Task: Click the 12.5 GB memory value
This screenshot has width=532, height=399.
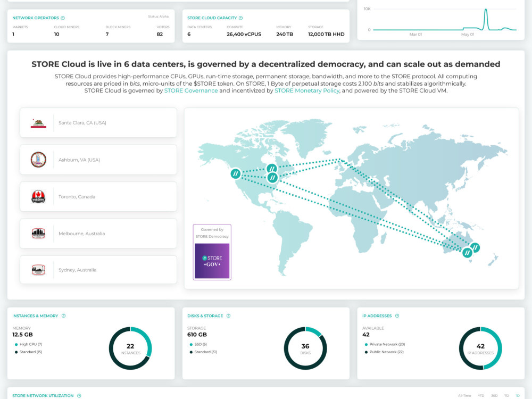Action: pyautogui.click(x=22, y=335)
